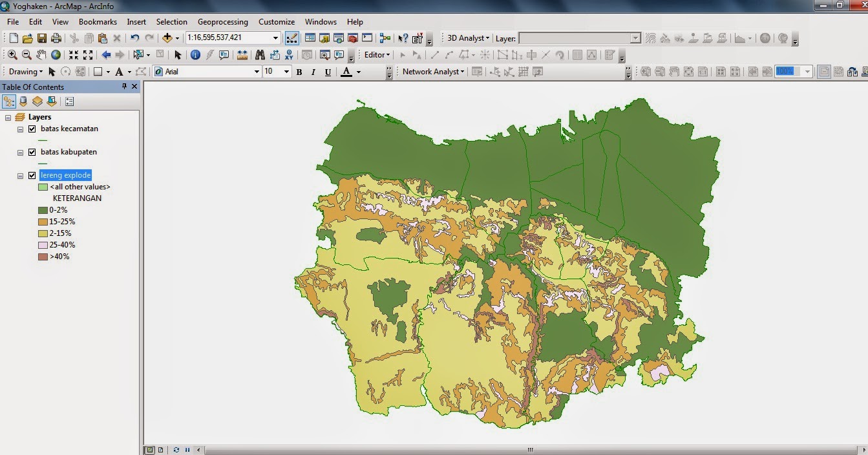This screenshot has width=868, height=455.
Task: Toggle Bold text formatting
Action: click(299, 72)
